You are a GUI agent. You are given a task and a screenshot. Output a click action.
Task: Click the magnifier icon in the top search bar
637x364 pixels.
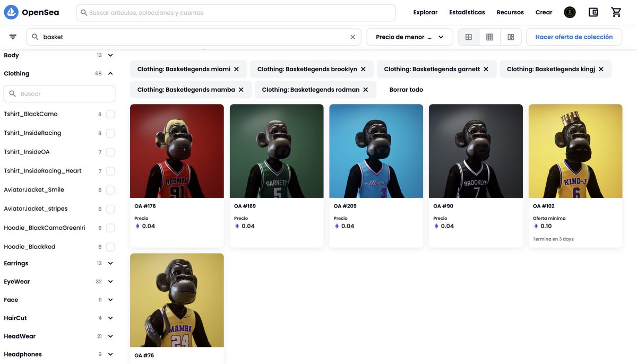pyautogui.click(x=84, y=12)
